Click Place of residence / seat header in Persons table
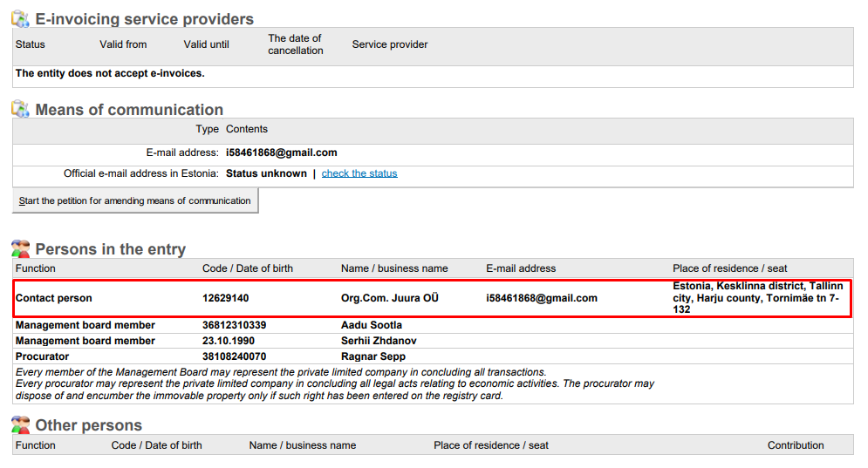 coord(729,268)
